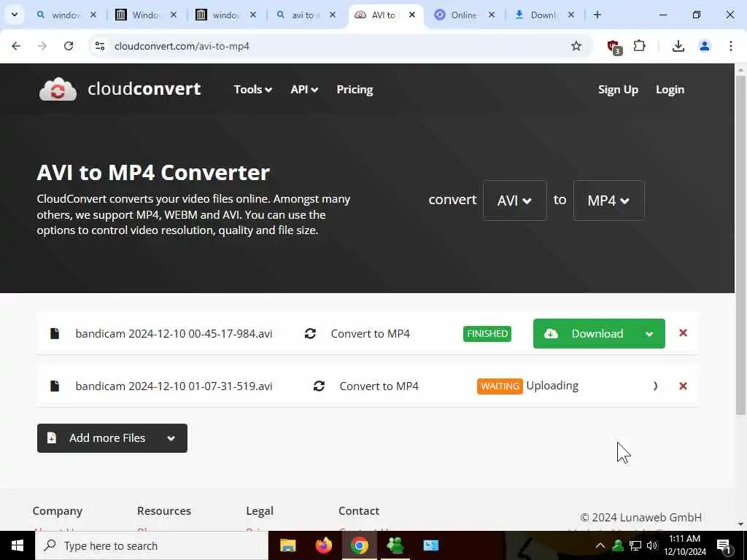The height and width of the screenshot is (560, 747).
Task: Expand the Tools menu
Action: [x=253, y=90]
